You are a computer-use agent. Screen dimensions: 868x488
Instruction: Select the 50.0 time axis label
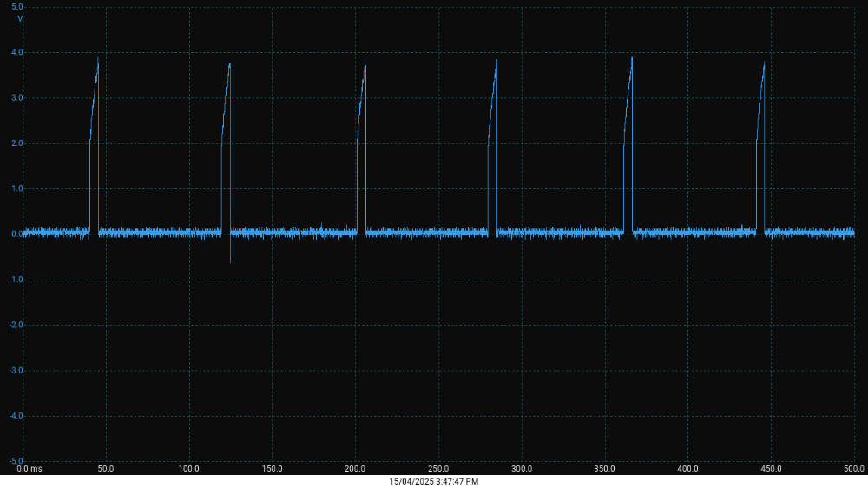[x=106, y=469]
